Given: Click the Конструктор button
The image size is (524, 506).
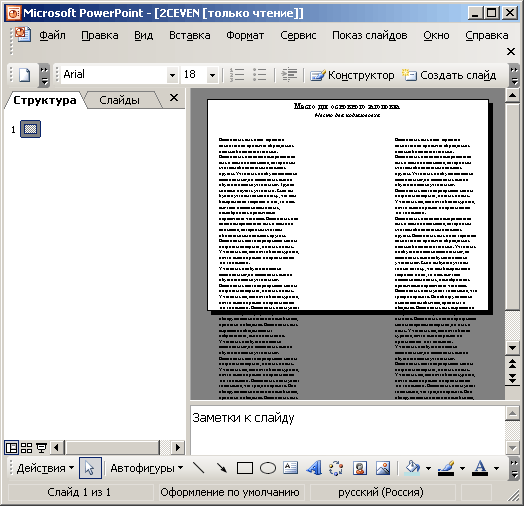Looking at the screenshot, I should pos(352,75).
